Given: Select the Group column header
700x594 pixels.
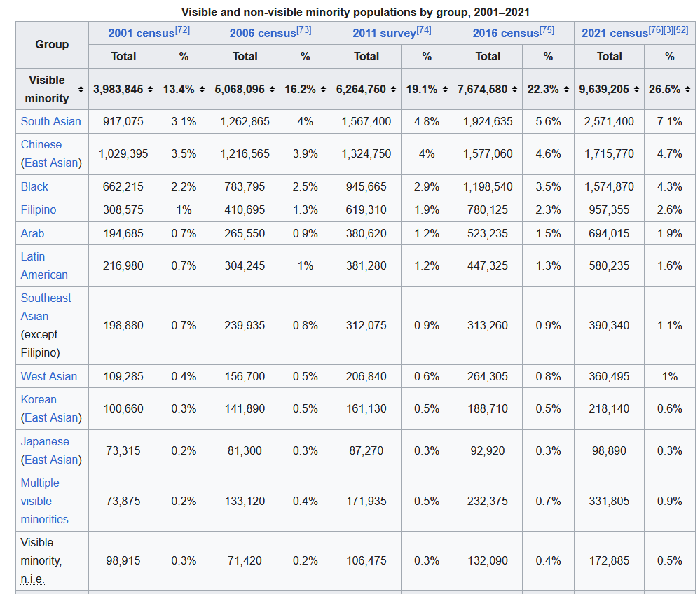Looking at the screenshot, I should pos(53,45).
